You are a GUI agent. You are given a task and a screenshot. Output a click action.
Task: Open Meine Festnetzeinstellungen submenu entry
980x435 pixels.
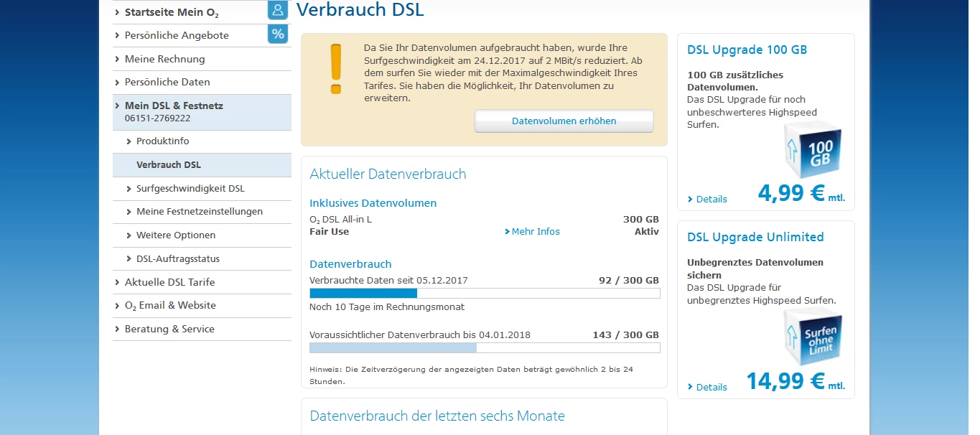[202, 212]
